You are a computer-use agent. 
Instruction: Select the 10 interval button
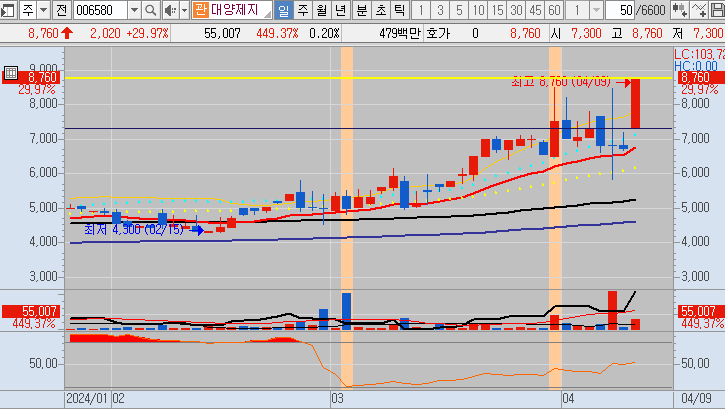pos(478,10)
